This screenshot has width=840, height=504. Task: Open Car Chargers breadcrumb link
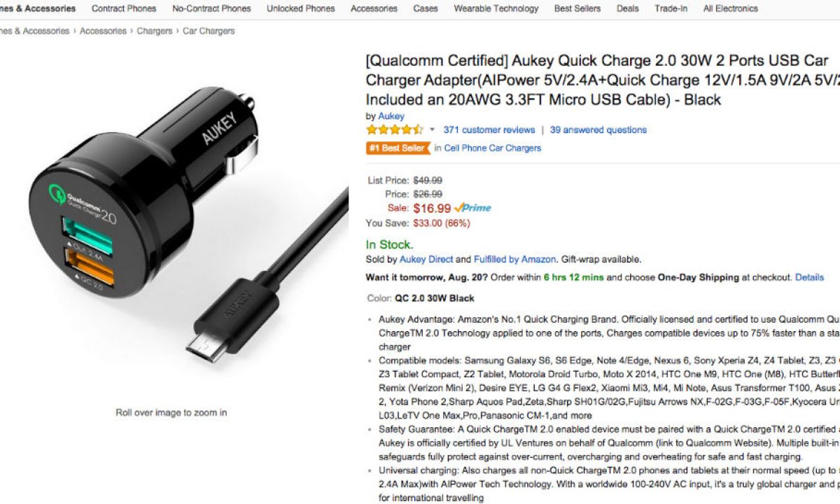pos(209,31)
